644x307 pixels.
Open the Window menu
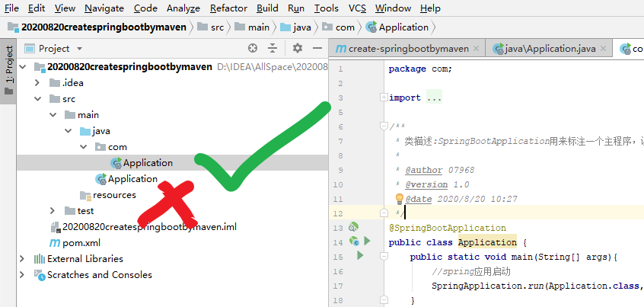pyautogui.click(x=393, y=8)
